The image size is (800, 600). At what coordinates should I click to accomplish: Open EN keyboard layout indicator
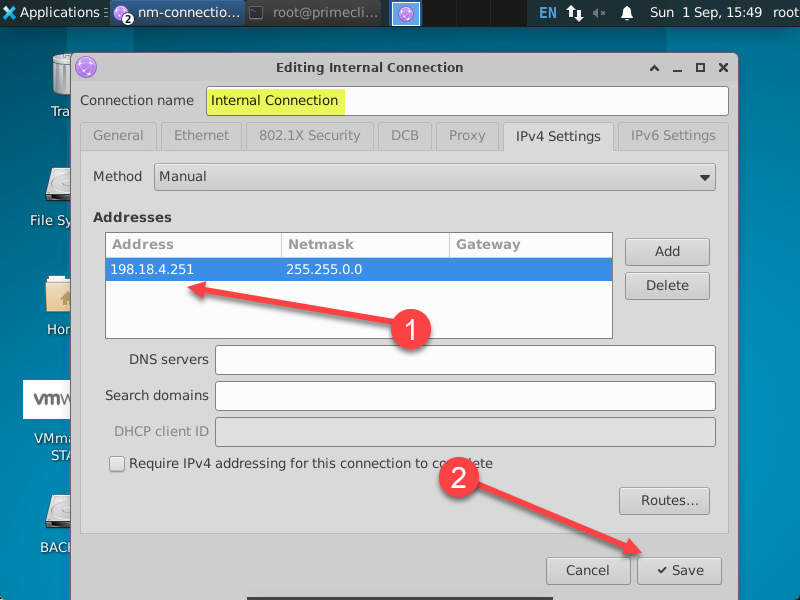pos(547,13)
